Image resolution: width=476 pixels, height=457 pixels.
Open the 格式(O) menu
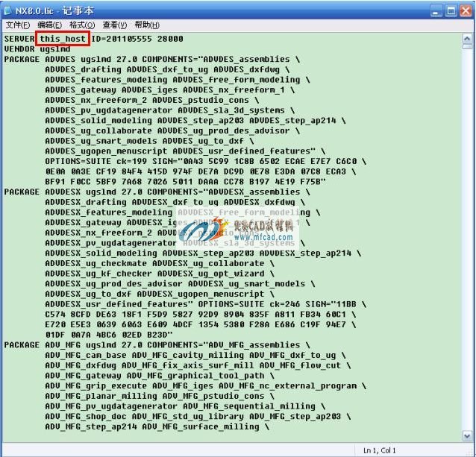pos(82,25)
